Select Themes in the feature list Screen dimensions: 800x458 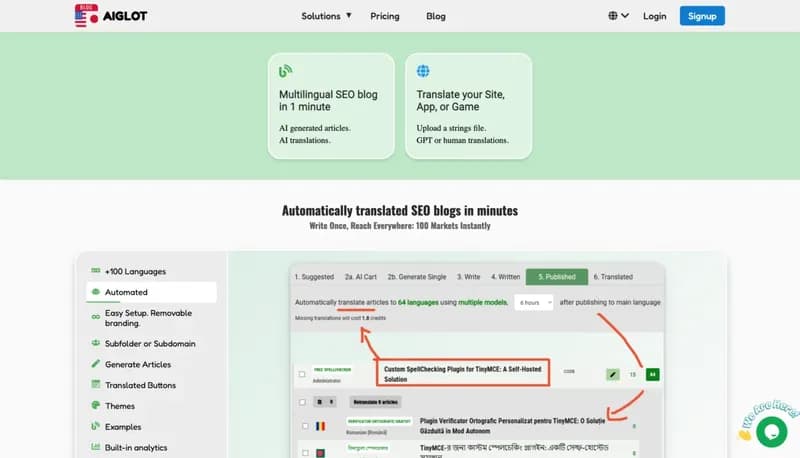point(151,406)
